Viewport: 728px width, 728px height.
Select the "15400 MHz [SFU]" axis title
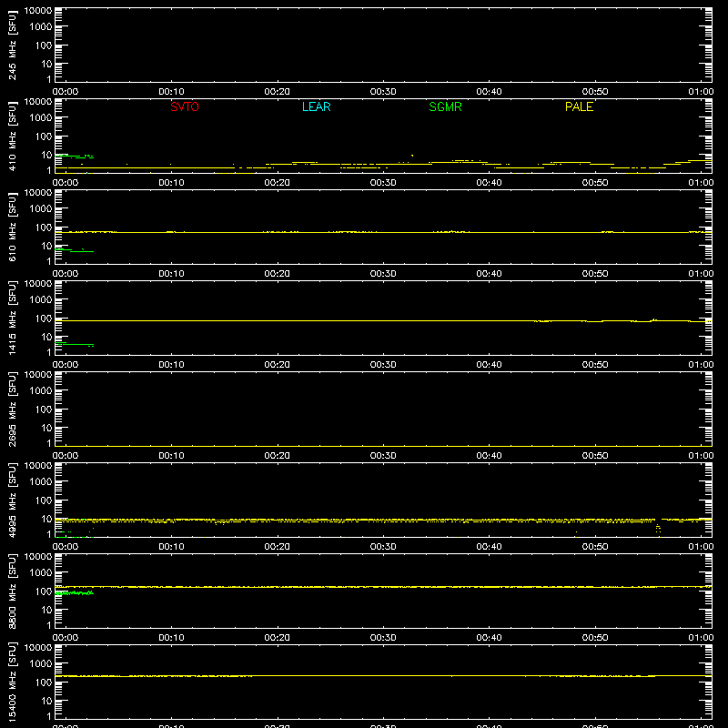(x=13, y=682)
